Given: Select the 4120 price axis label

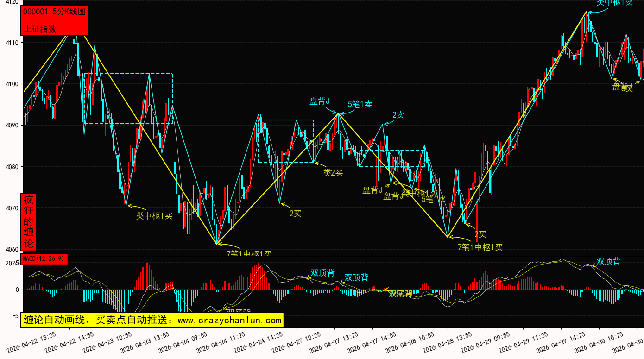Looking at the screenshot, I should pyautogui.click(x=10, y=2).
